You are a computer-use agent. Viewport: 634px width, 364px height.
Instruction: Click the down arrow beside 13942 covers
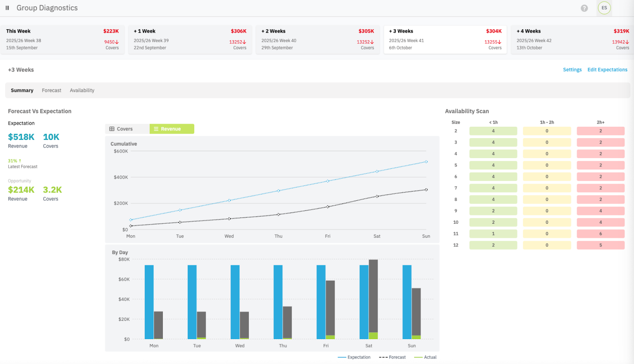pos(627,42)
